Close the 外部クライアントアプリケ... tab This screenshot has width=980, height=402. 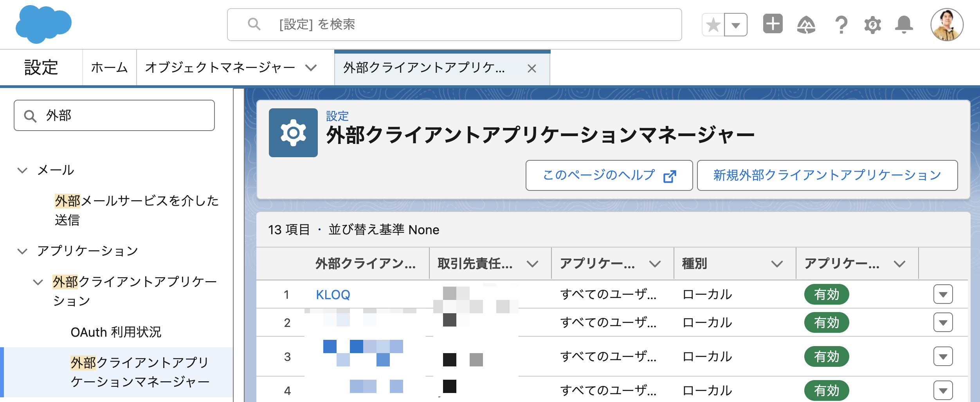531,69
